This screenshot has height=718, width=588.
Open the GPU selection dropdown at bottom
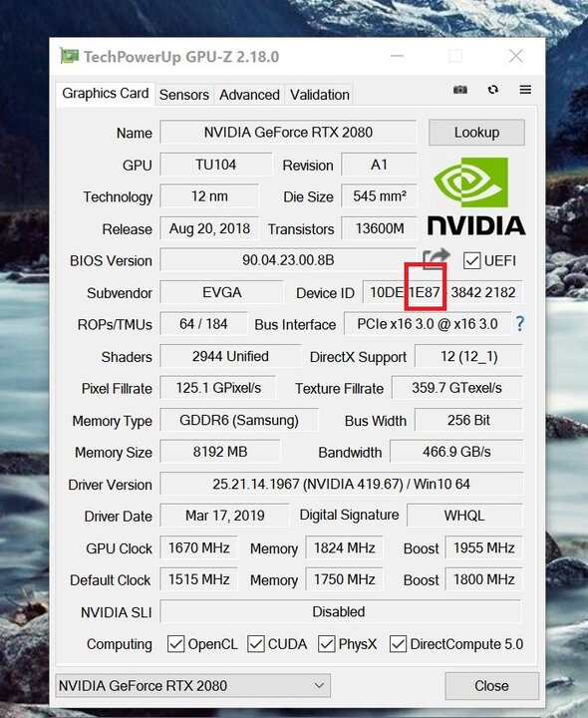coord(192,685)
